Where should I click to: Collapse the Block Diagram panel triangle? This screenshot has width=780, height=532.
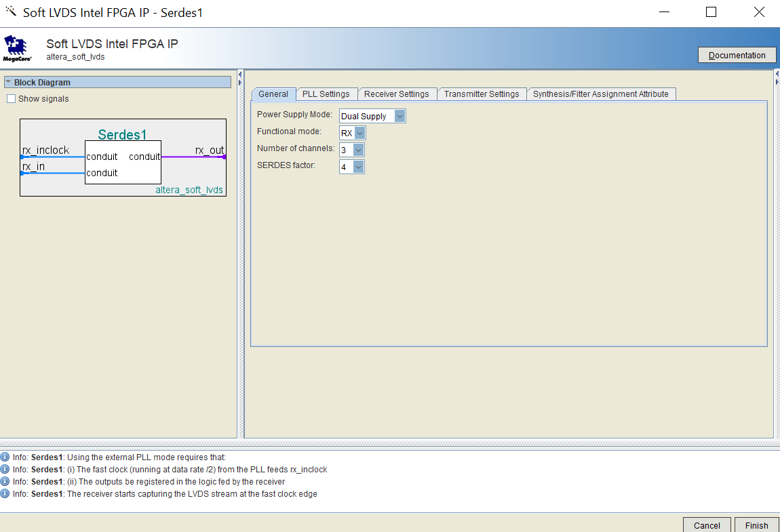pyautogui.click(x=8, y=82)
